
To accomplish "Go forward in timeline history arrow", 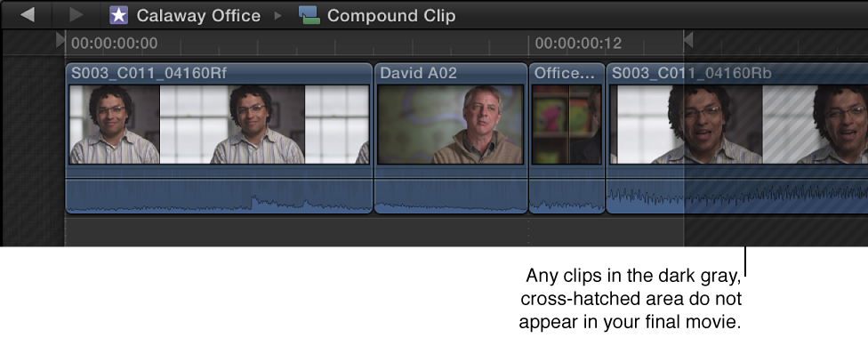I will click(76, 15).
